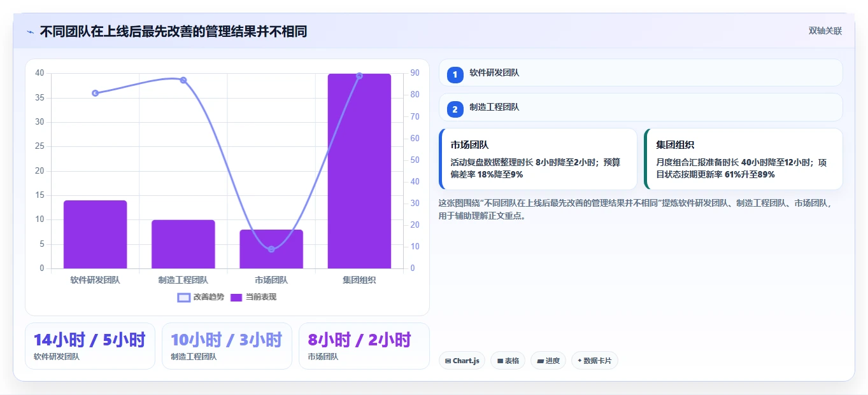Open the 表格 tag
This screenshot has height=395, width=868.
point(508,361)
